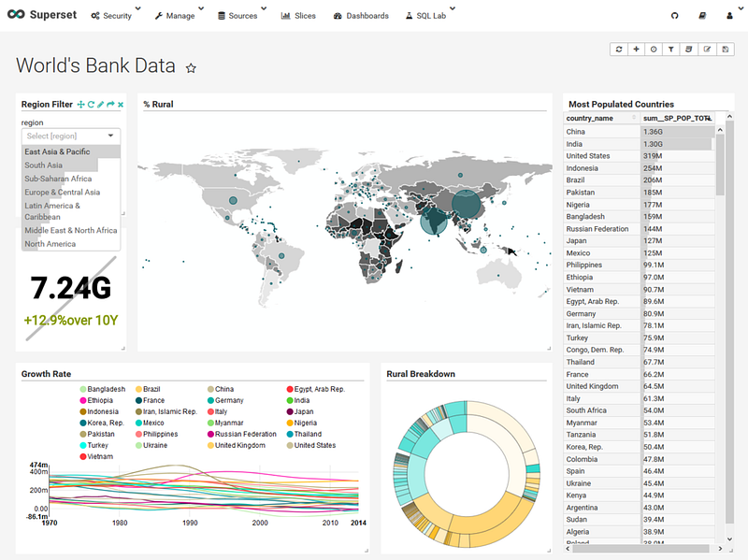
Task: Toggle Egypt, Arab Rep. legend series
Action: [x=315, y=389]
